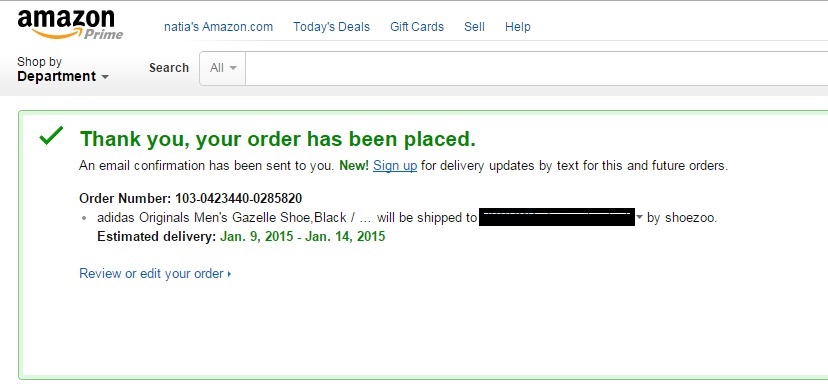Image resolution: width=828 pixels, height=392 pixels.
Task: Click the estimated delivery date range
Action: click(303, 236)
